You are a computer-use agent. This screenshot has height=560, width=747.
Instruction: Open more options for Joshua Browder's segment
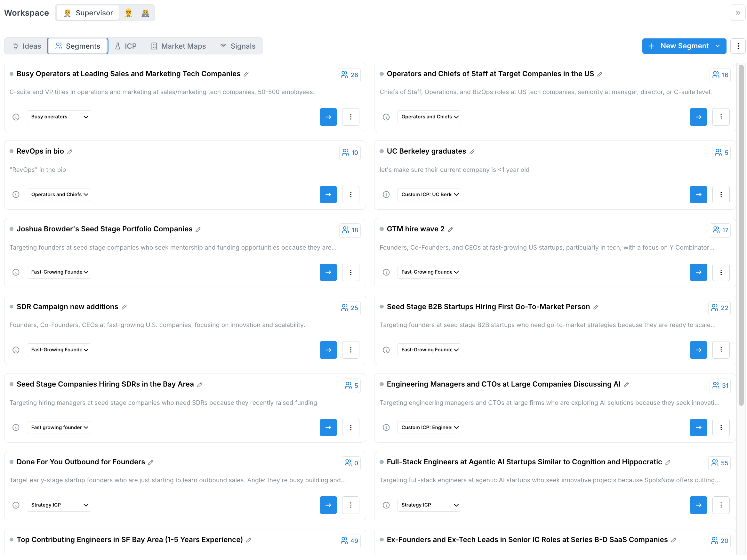tap(350, 272)
